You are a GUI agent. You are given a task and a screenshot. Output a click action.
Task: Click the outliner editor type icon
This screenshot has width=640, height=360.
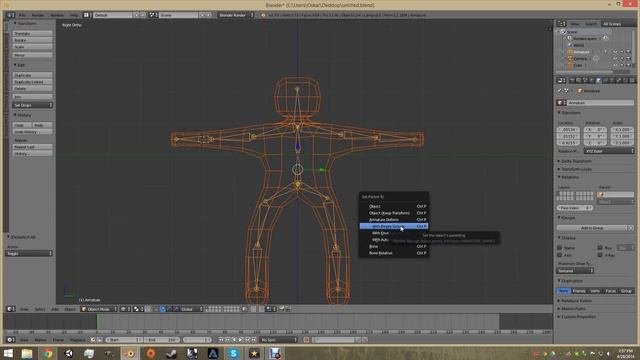coord(562,24)
